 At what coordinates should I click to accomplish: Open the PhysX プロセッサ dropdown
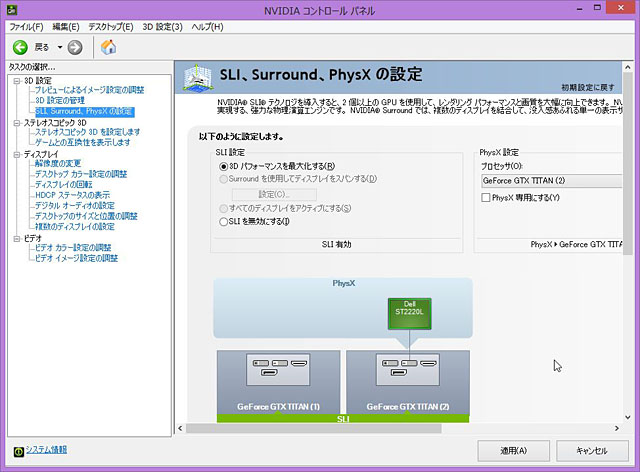tap(551, 180)
